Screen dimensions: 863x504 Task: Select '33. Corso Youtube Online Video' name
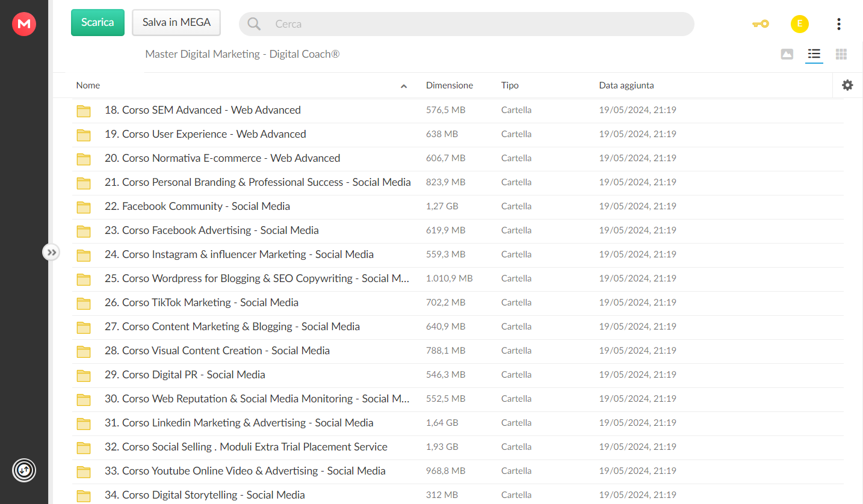pyautogui.click(x=245, y=471)
